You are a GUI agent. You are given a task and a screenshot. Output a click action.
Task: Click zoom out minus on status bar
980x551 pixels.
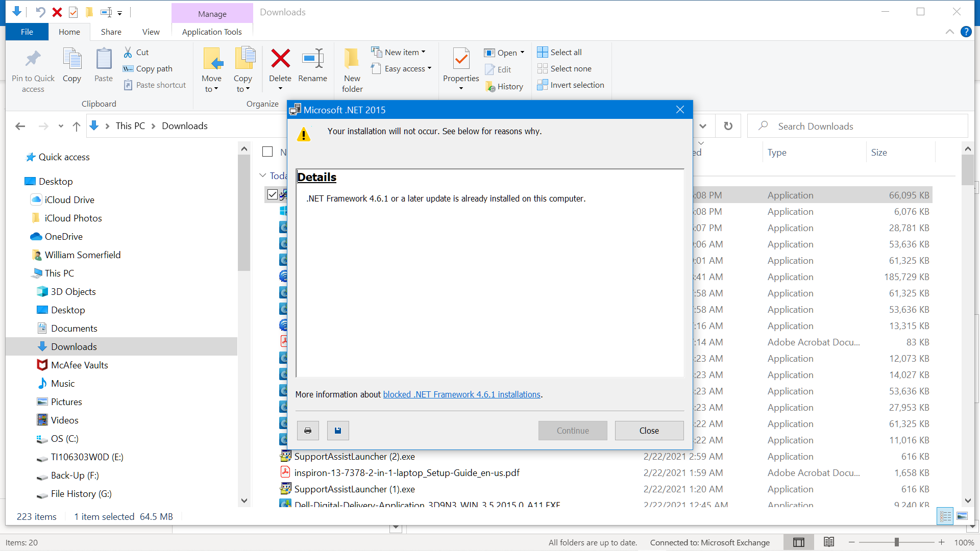pos(851,542)
